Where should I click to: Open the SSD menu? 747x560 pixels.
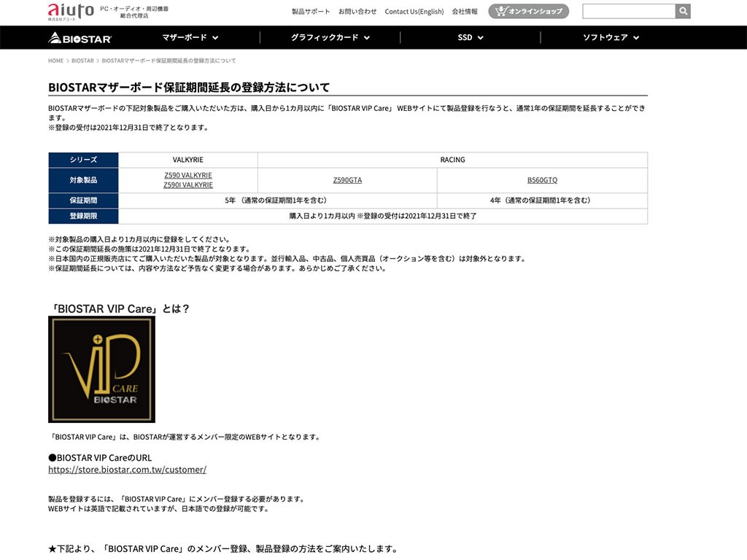pos(471,38)
